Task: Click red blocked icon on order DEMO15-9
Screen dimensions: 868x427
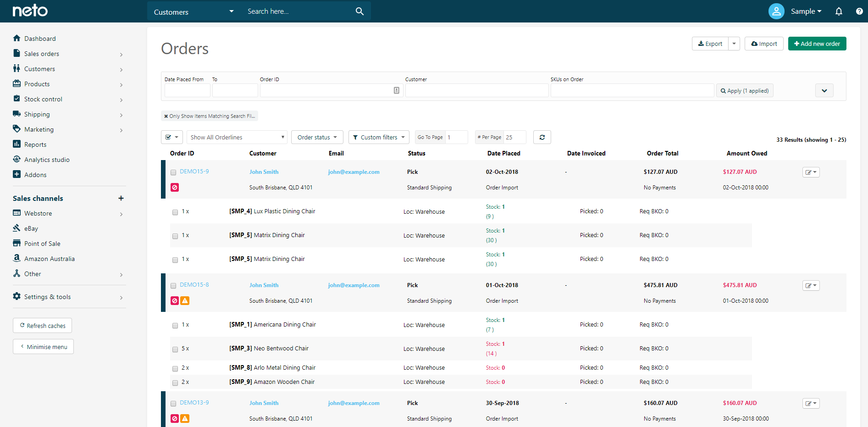Action: tap(175, 187)
